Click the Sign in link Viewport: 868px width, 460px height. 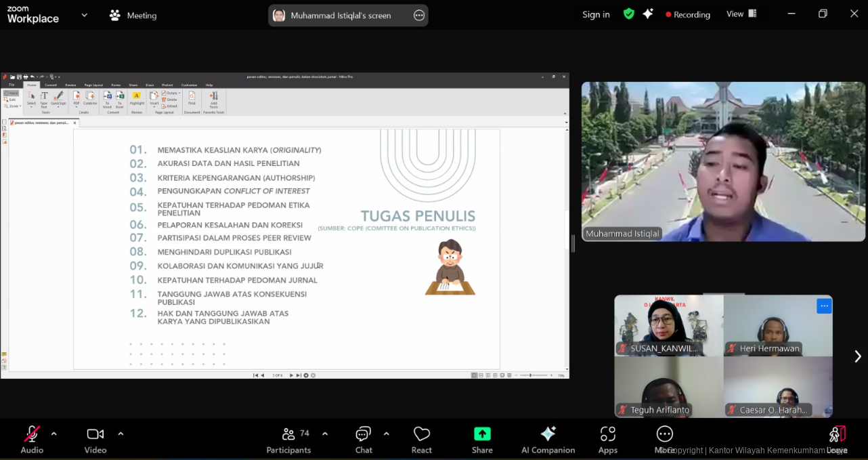click(596, 14)
